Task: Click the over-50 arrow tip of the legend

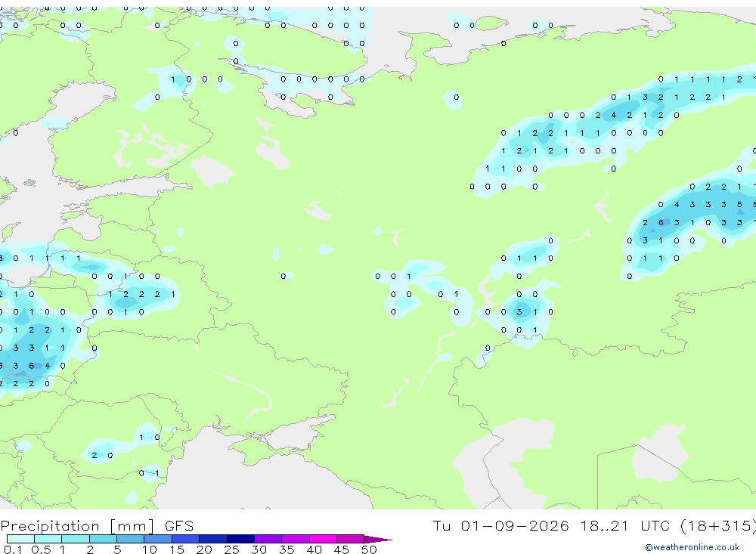Action: click(x=379, y=540)
